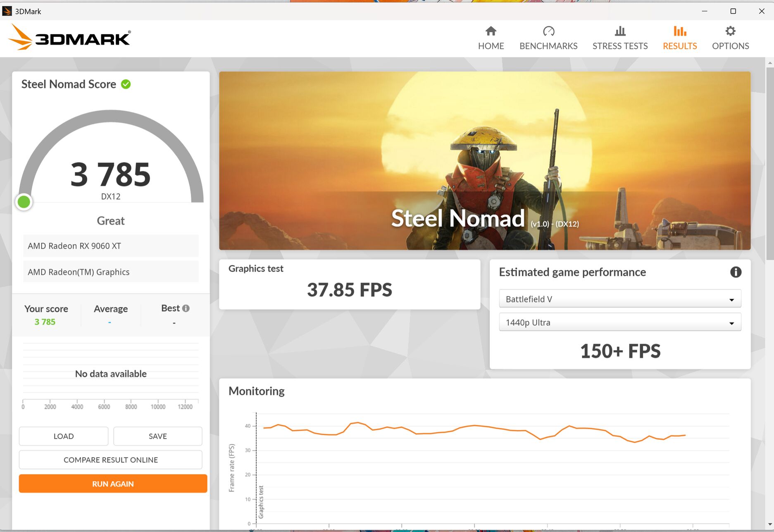The width and height of the screenshot is (774, 532).
Task: Switch to the STRESS TESTS tab label
Action: 620,46
